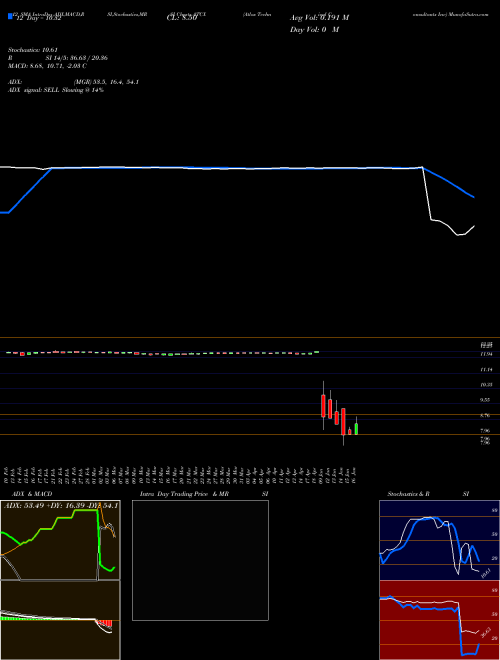Select the '12 Day = 10.32' SMA label
500x660 pixels.
[x=37, y=18]
